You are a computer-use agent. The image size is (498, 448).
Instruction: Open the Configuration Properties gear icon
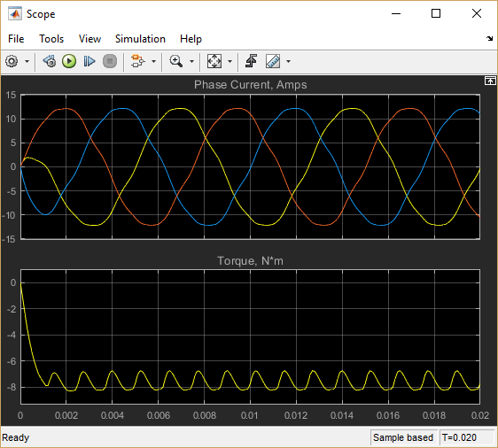point(12,61)
